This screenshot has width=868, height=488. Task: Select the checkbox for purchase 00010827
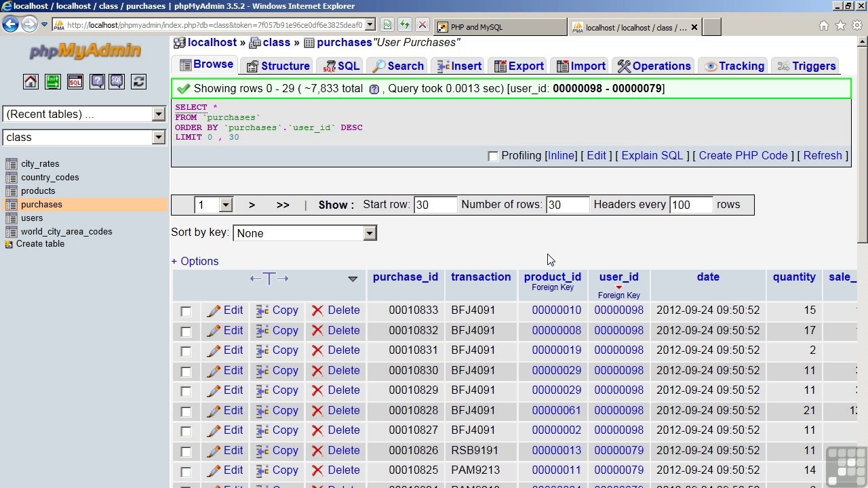point(186,431)
